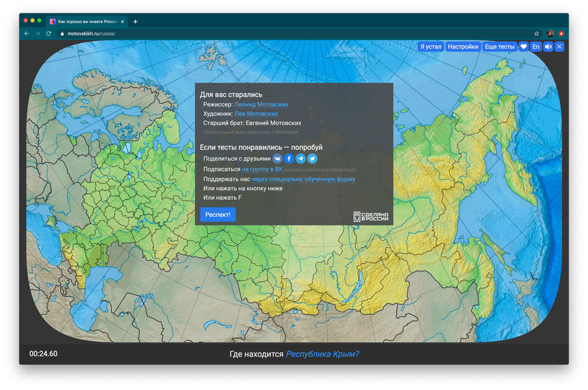Reload the page in the browser
This screenshot has width=588, height=390.
tap(49, 34)
